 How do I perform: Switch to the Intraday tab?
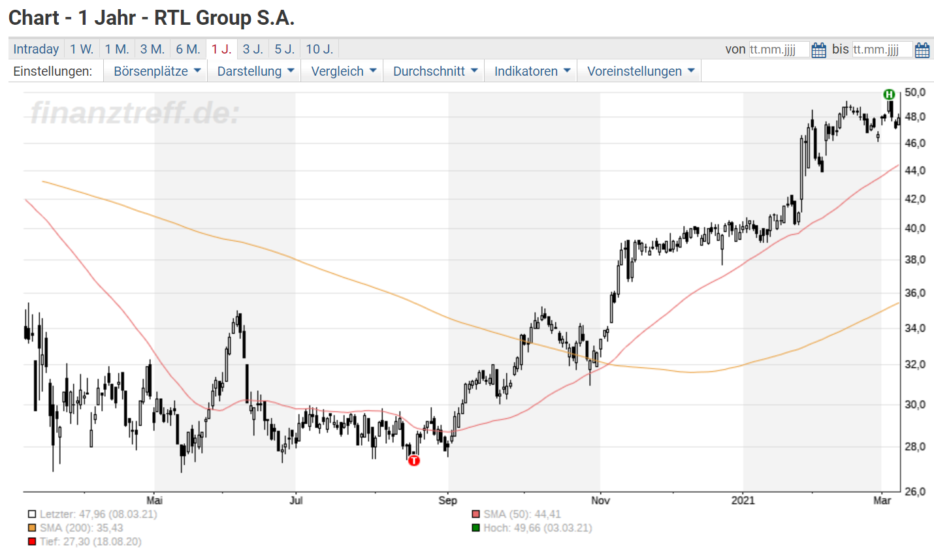coord(36,49)
